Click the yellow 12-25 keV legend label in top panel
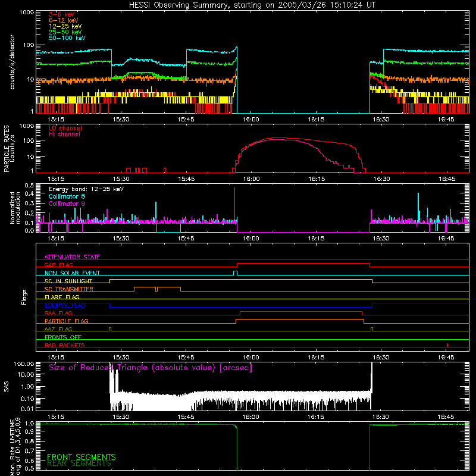476x476 pixels. [65, 26]
